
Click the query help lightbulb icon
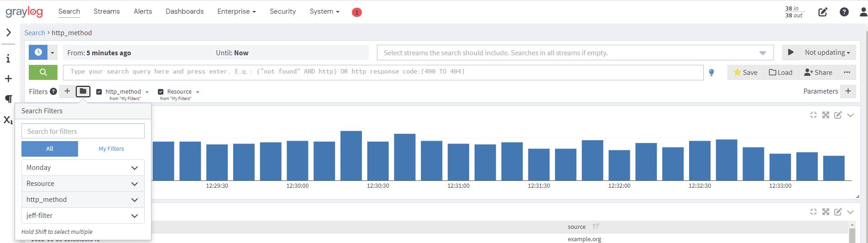[711, 72]
